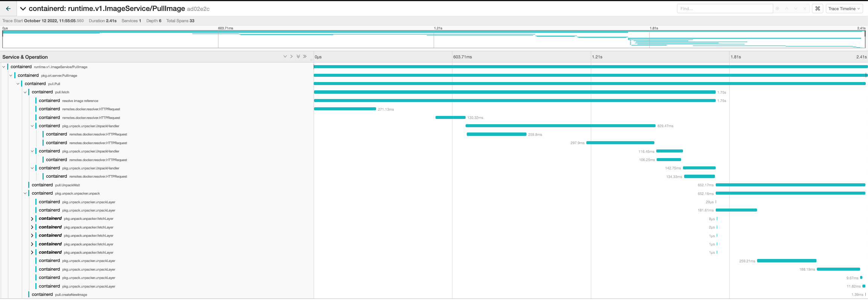The width and height of the screenshot is (868, 300).
Task: Click the 259.21ms unpackLayer span bar
Action: (787, 260)
